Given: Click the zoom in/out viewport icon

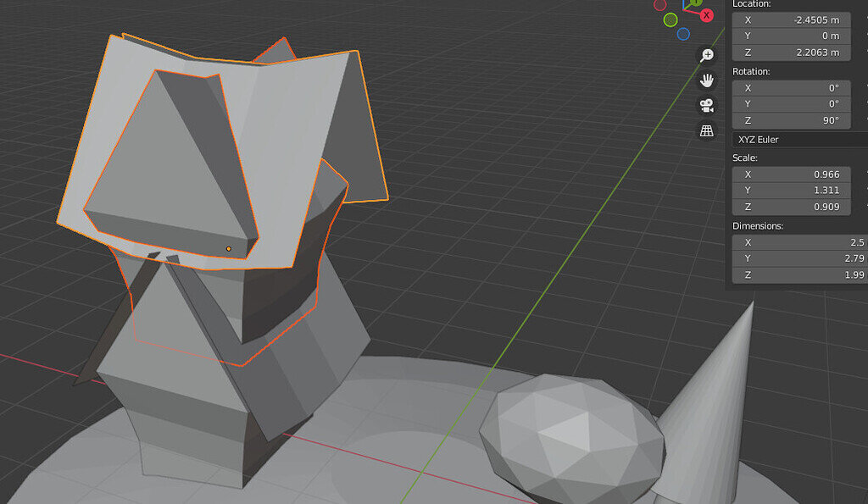Looking at the screenshot, I should pyautogui.click(x=707, y=56).
